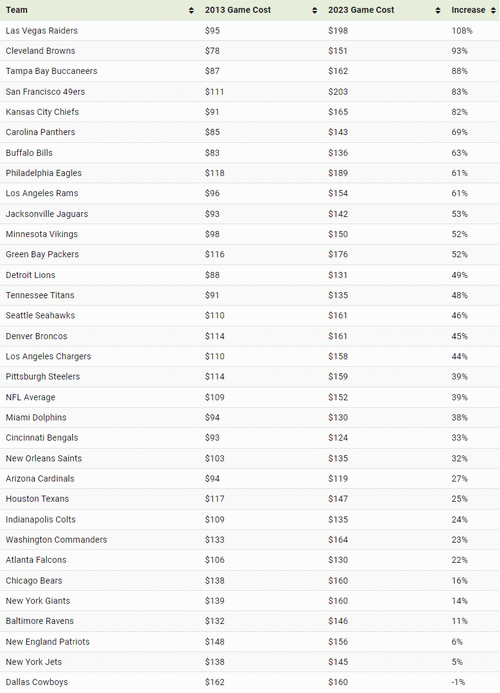
Task: Sort table by Team column arrows
Action: (191, 10)
